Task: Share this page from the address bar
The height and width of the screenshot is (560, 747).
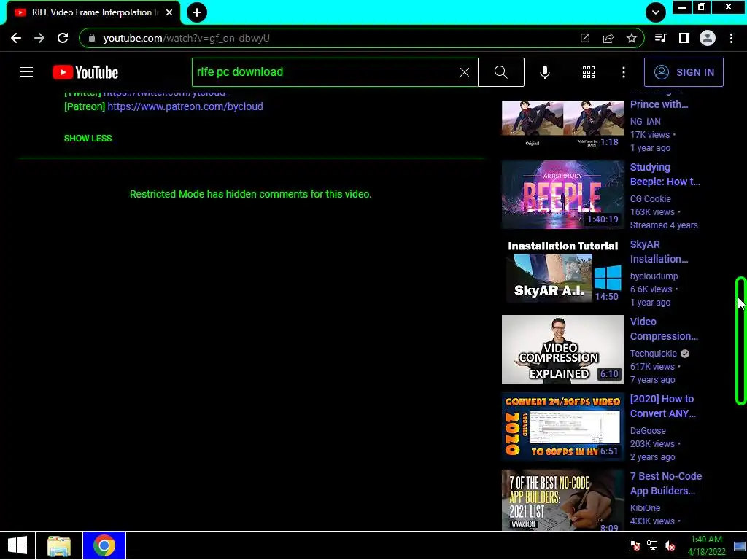Action: [608, 38]
